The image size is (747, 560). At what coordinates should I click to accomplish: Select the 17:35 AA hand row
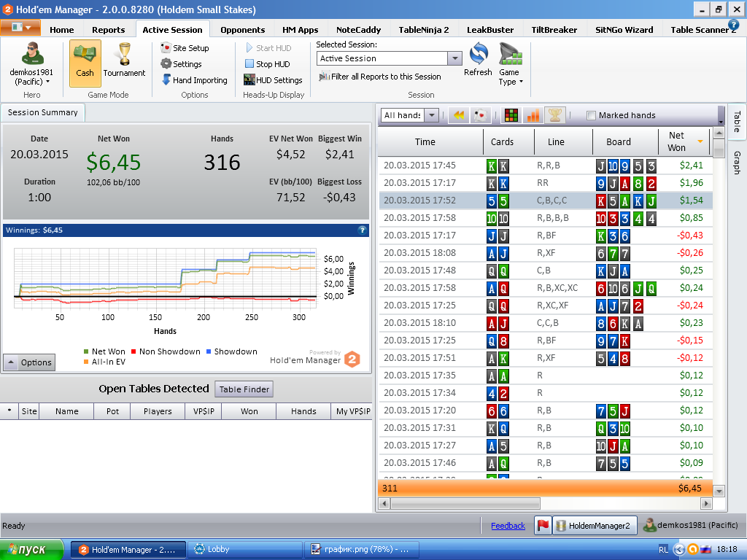(546, 376)
